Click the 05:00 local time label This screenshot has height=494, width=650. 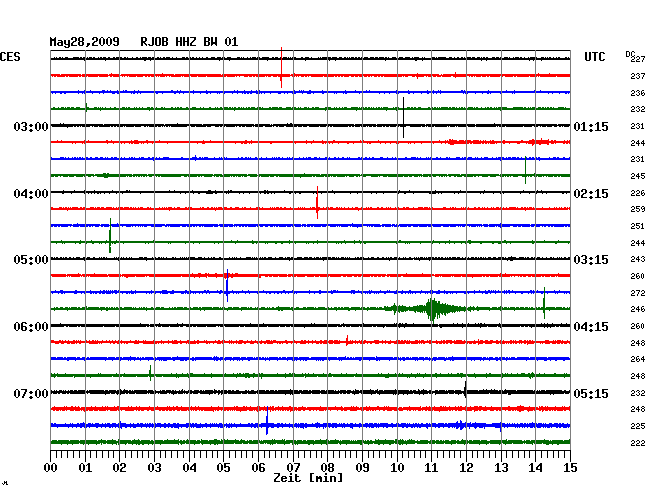[31, 260]
